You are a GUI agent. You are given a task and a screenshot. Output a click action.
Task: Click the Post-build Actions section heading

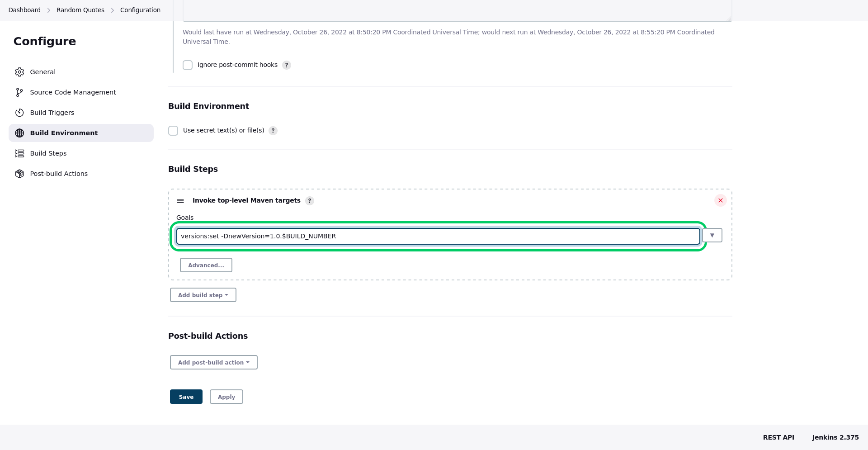tap(208, 336)
